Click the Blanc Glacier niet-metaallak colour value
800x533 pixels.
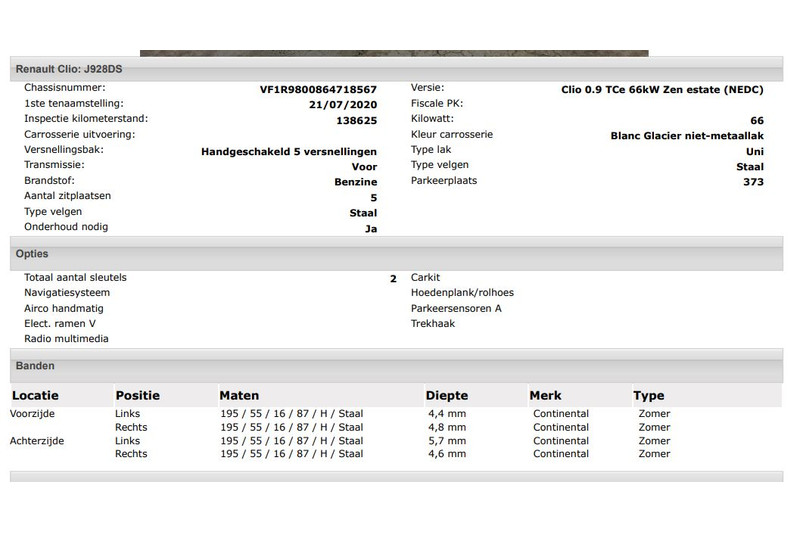click(686, 136)
